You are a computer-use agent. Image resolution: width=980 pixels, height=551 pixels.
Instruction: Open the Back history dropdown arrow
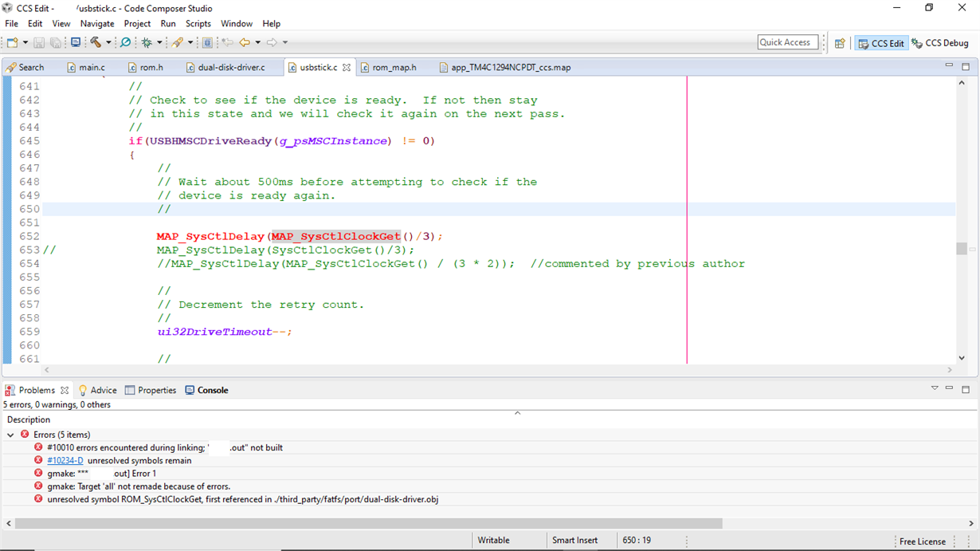(x=257, y=42)
